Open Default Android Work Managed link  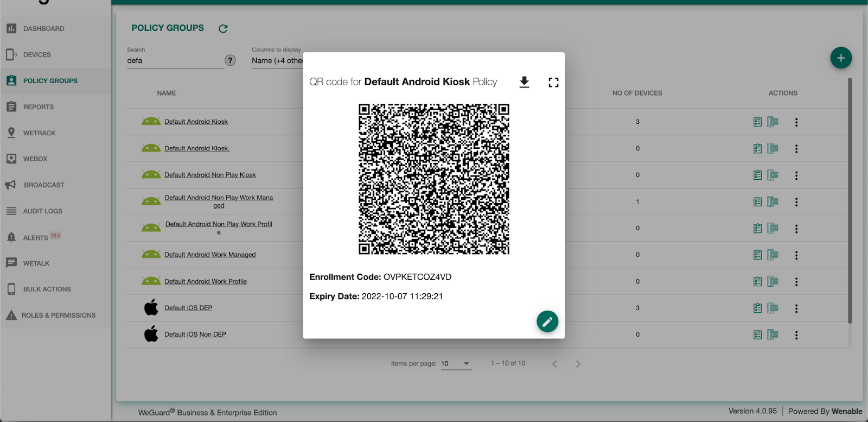pyautogui.click(x=210, y=255)
